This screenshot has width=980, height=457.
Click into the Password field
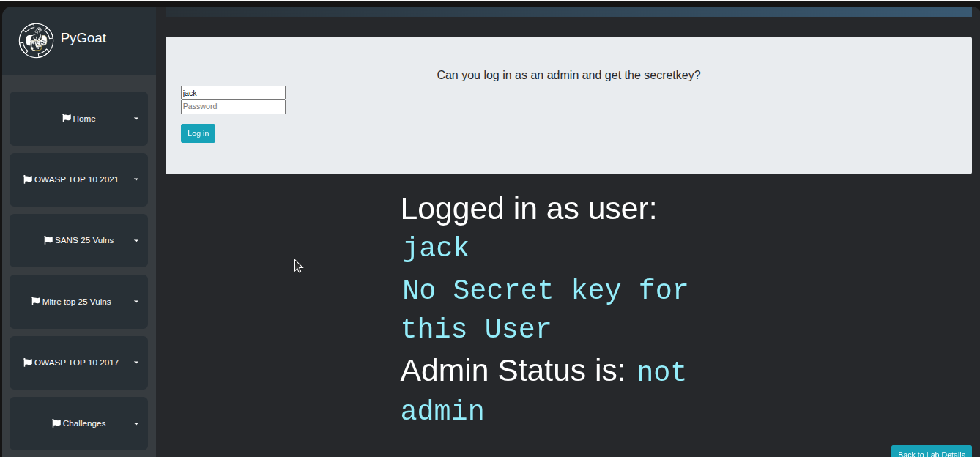[233, 107]
